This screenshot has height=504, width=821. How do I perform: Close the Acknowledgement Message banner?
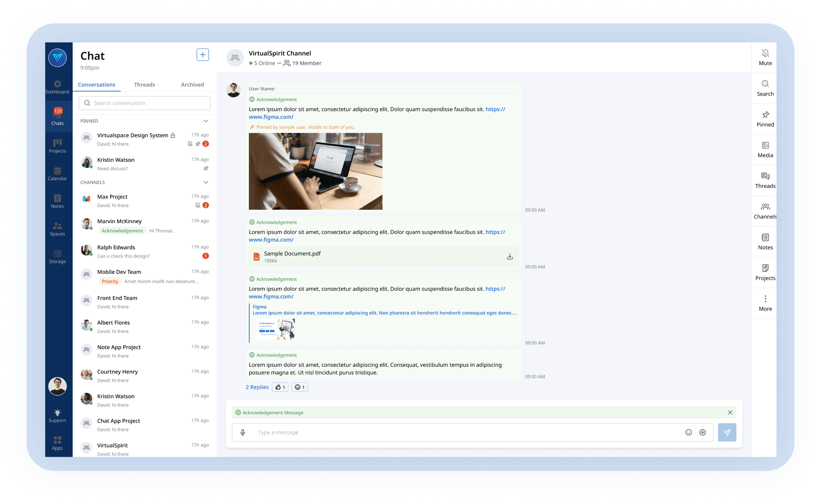[730, 412]
